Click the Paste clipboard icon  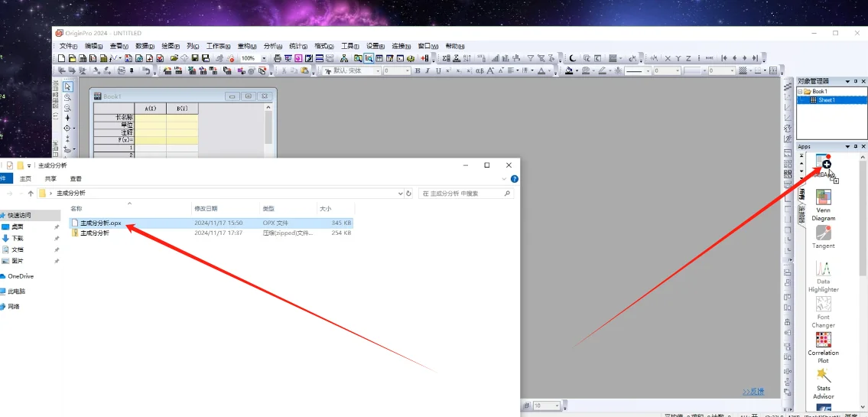point(304,71)
